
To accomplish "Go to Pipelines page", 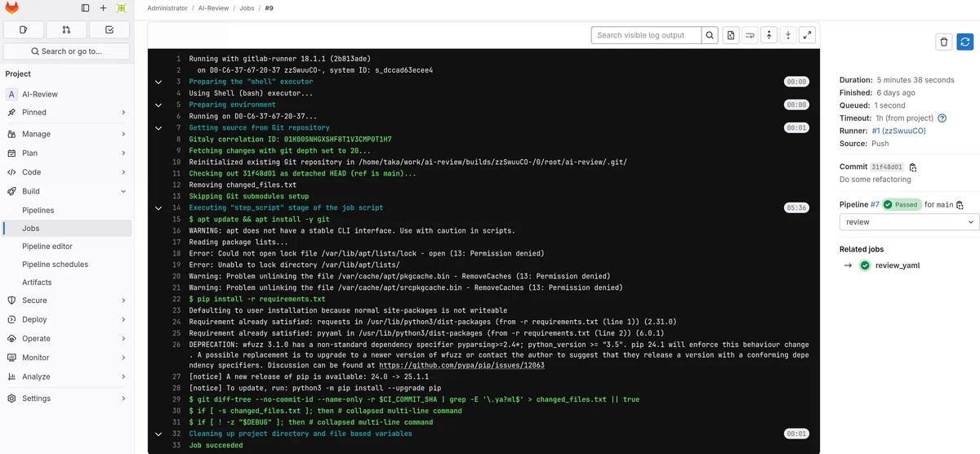I will (67, 210).
